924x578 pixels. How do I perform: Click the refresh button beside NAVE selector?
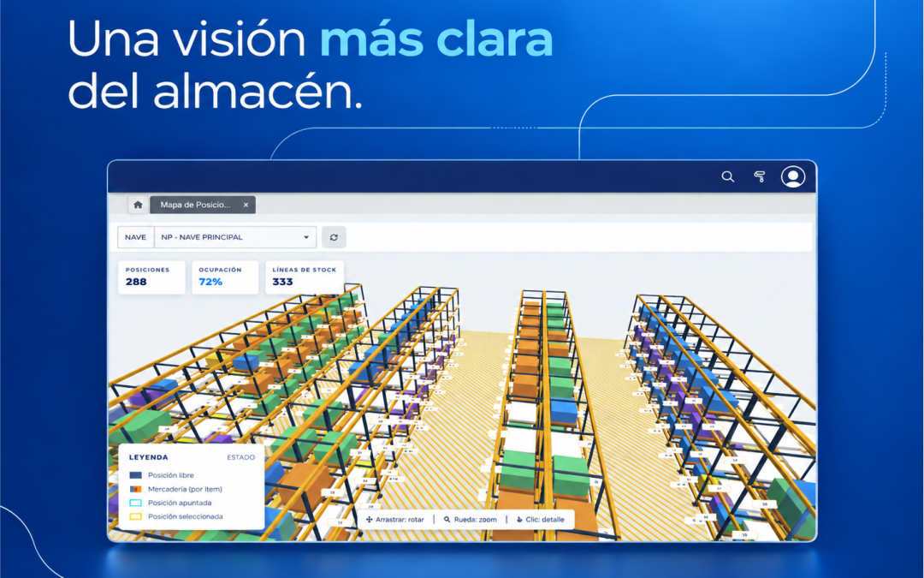coord(334,237)
